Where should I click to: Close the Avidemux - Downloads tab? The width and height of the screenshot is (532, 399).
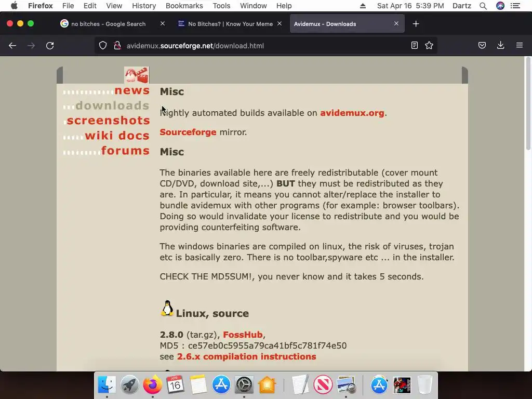click(x=396, y=24)
